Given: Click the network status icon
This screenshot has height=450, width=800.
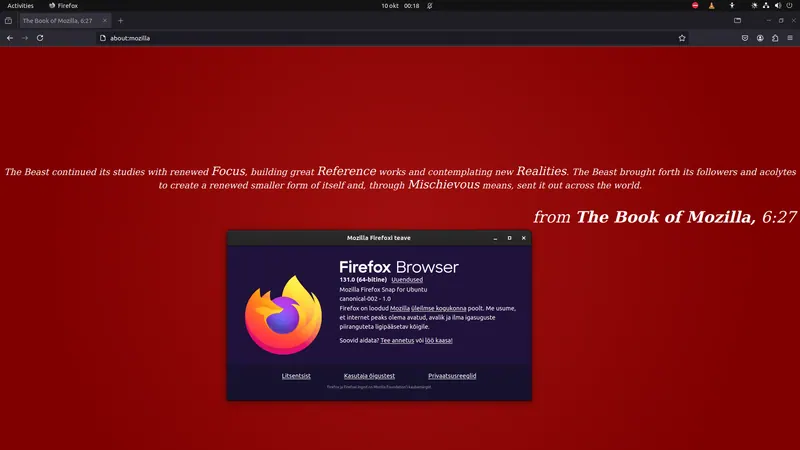Looking at the screenshot, I should tap(766, 6).
